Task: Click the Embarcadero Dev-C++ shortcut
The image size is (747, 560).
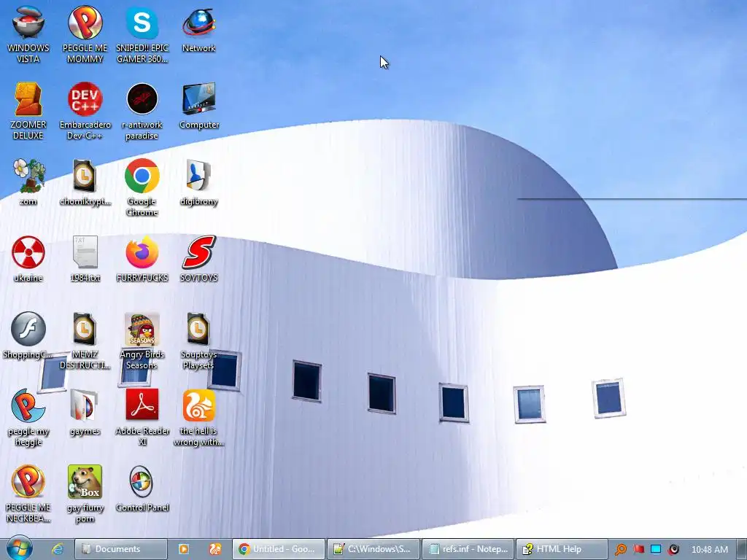Action: tap(85, 111)
